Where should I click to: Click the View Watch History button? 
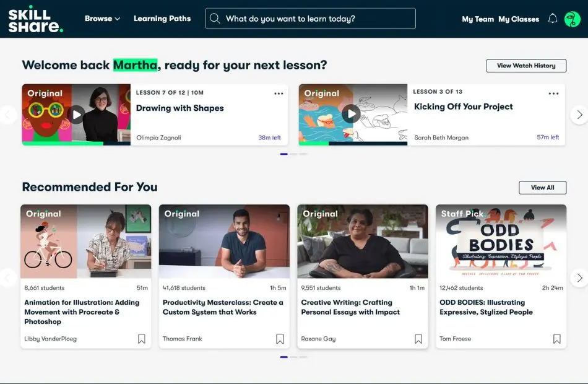525,65
